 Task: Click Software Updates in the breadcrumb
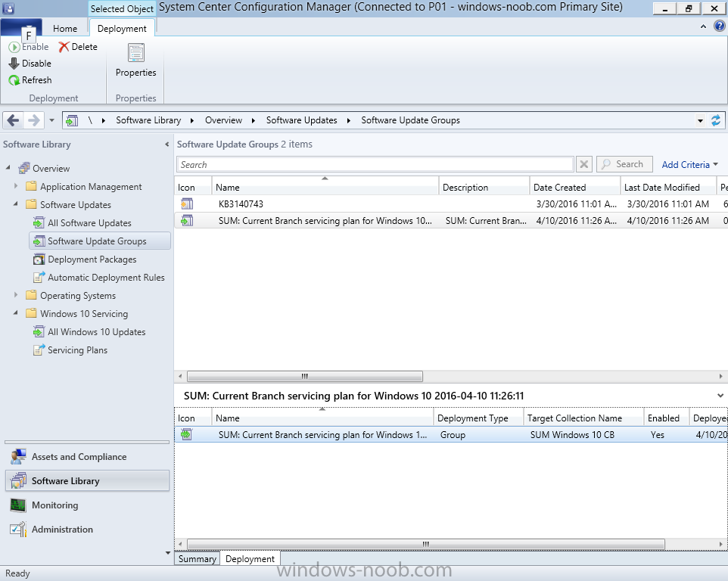point(301,120)
